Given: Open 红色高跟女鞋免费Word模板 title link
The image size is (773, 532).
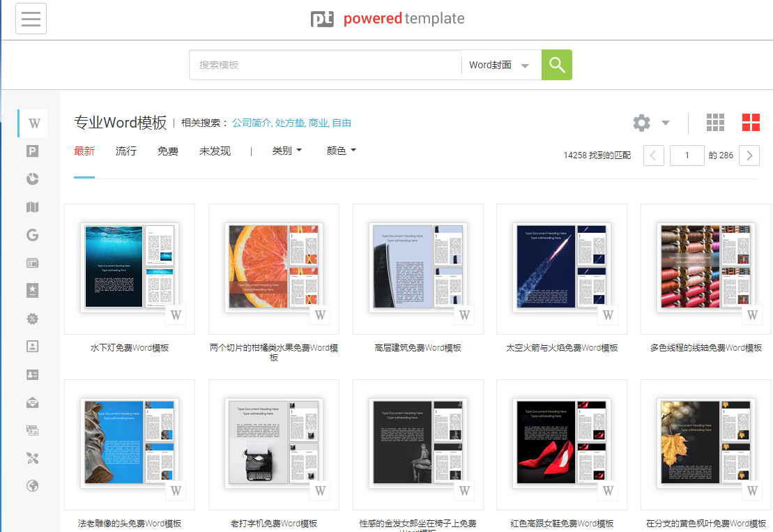Looking at the screenshot, I should pyautogui.click(x=562, y=523).
